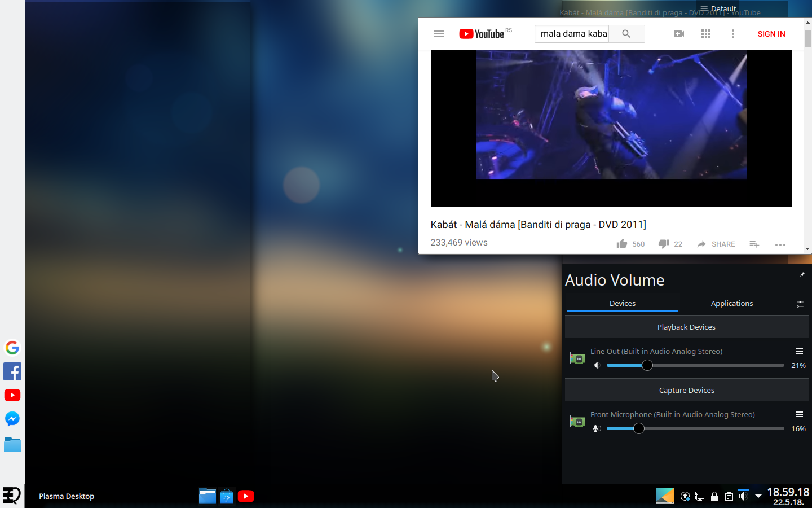812x508 pixels.
Task: Click the YouTube logo home link
Action: tap(482, 34)
